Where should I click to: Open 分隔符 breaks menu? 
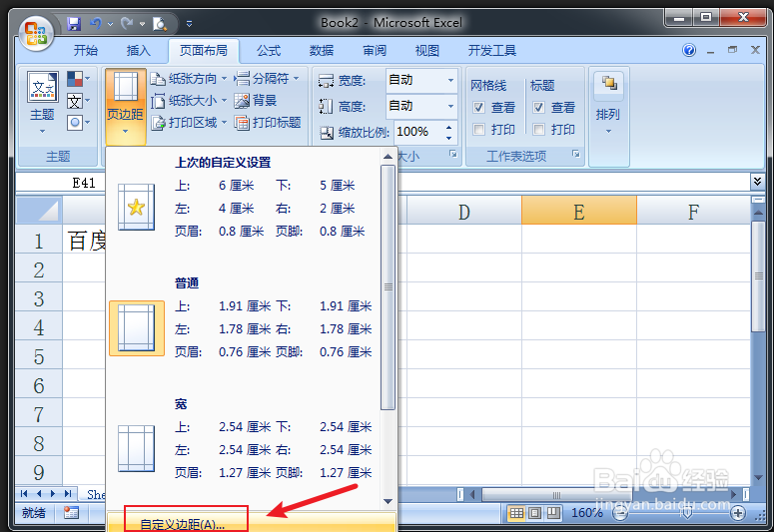pos(267,79)
